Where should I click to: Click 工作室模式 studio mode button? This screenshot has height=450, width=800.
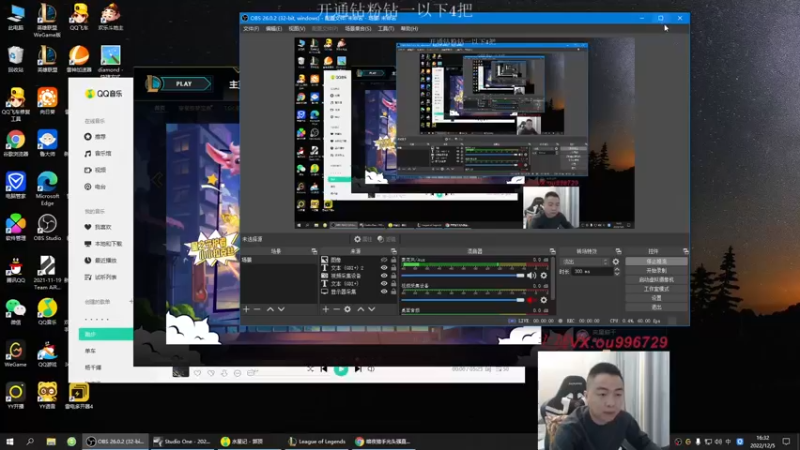click(x=656, y=289)
